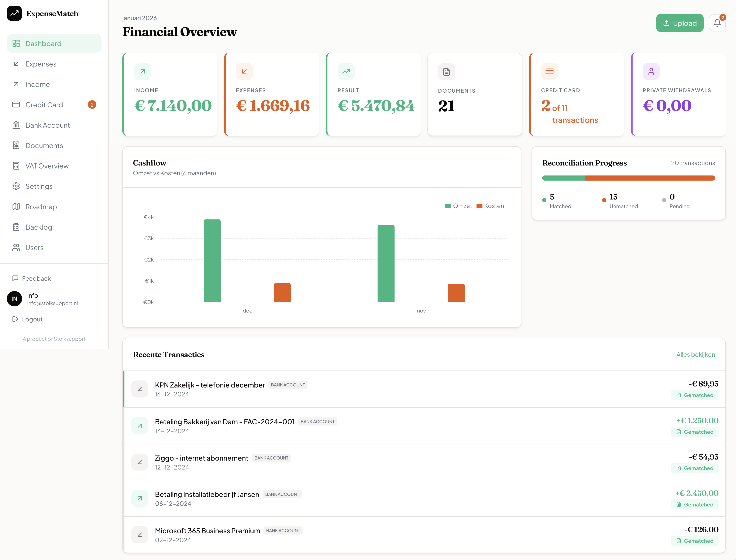The image size is (736, 560).
Task: Open notifications via the bell icon
Action: point(717,23)
